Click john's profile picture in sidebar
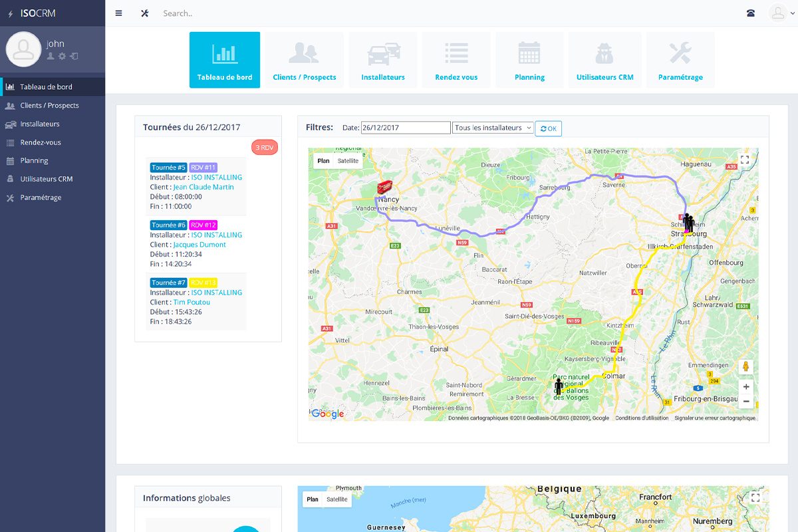 click(23, 49)
